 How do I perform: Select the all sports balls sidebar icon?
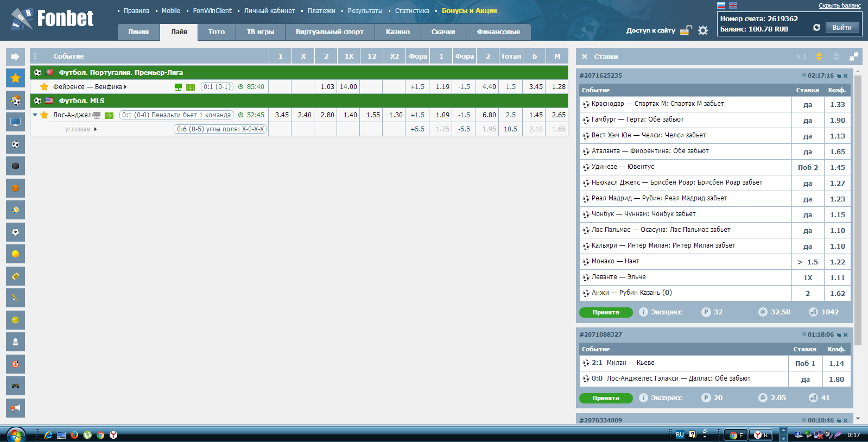pos(15,100)
